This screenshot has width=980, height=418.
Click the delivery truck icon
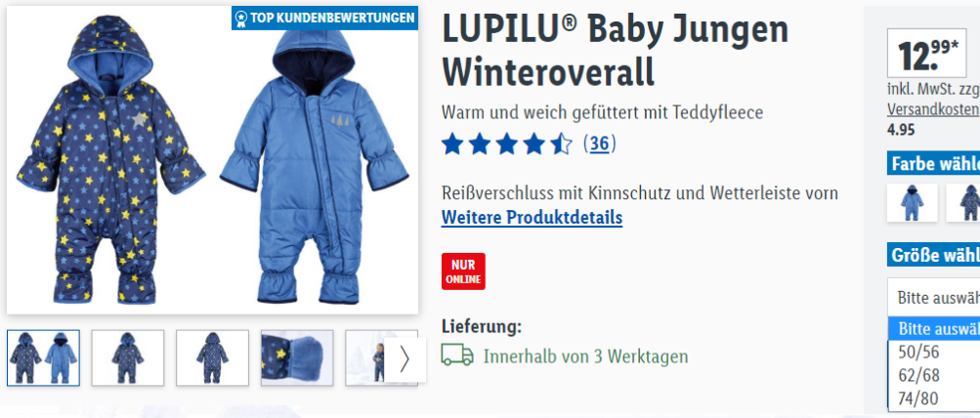pyautogui.click(x=457, y=355)
